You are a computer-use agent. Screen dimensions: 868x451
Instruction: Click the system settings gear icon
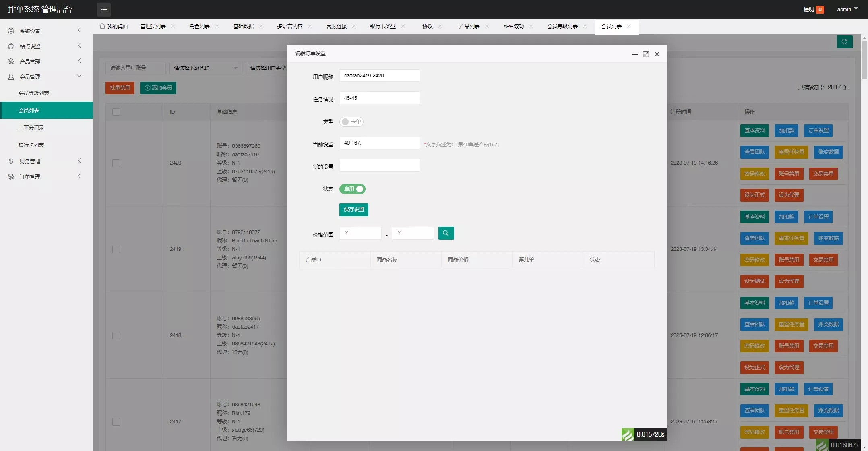(11, 31)
